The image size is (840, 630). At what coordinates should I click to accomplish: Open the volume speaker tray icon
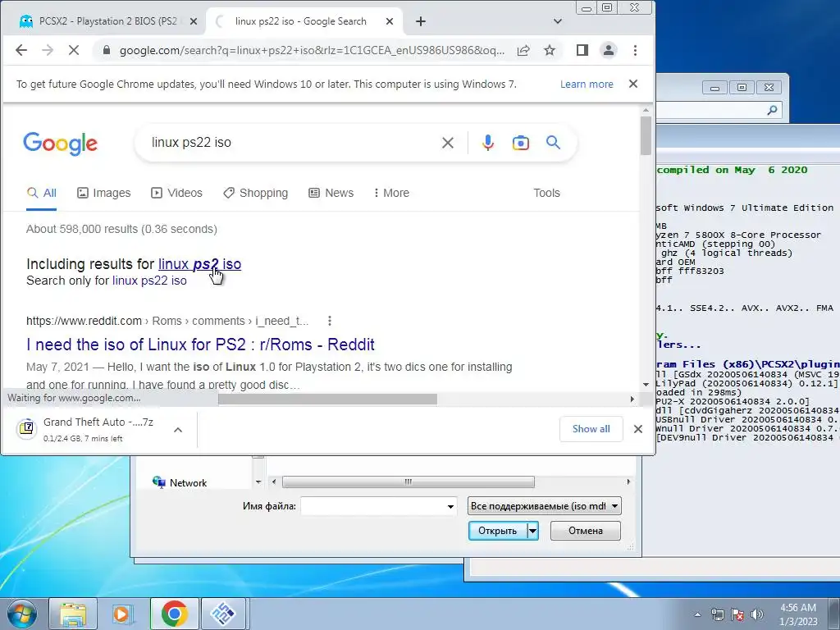pyautogui.click(x=757, y=614)
